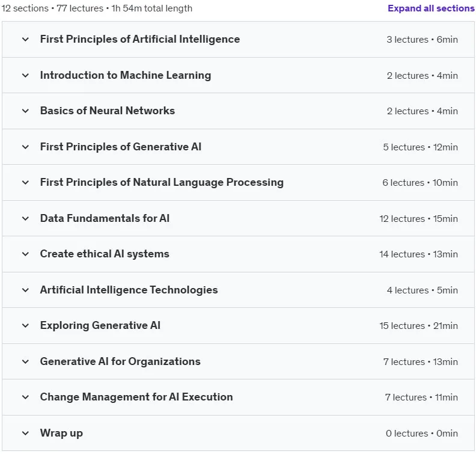476x454 pixels.
Task: Expand Exploring Generative AI chevron
Action: pyautogui.click(x=25, y=325)
